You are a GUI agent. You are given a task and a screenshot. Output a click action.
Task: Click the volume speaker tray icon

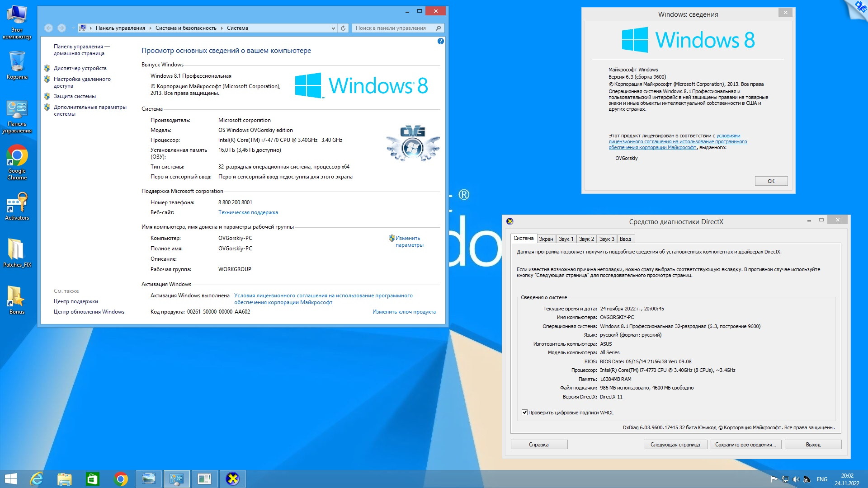pyautogui.click(x=796, y=479)
